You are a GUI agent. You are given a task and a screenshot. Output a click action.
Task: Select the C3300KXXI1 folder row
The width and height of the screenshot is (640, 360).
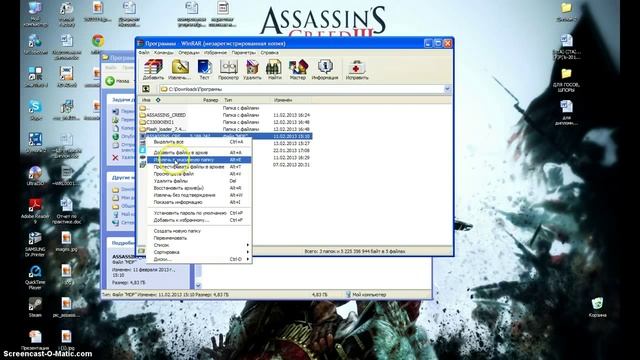pos(224,122)
